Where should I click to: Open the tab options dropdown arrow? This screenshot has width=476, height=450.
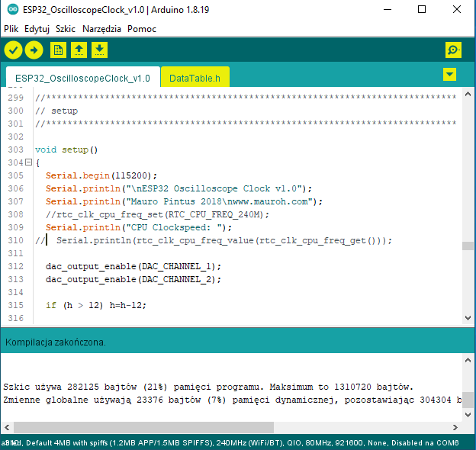pos(449,74)
